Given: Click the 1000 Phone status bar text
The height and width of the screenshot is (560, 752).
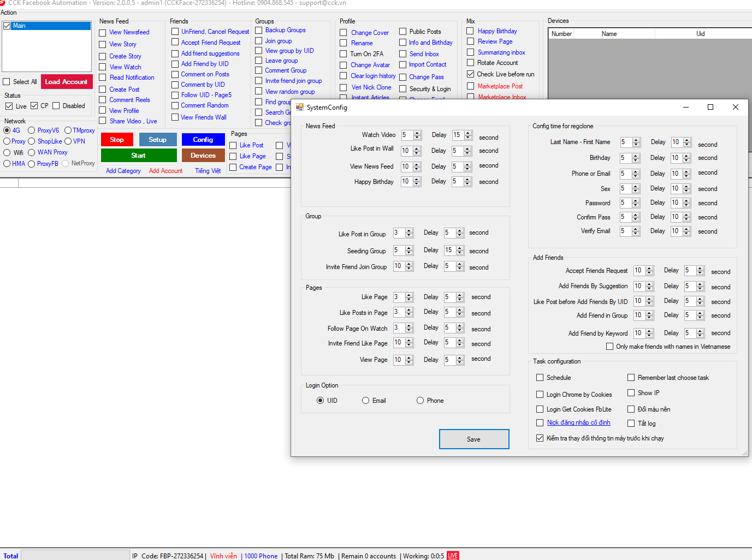Looking at the screenshot, I should coord(260,556).
